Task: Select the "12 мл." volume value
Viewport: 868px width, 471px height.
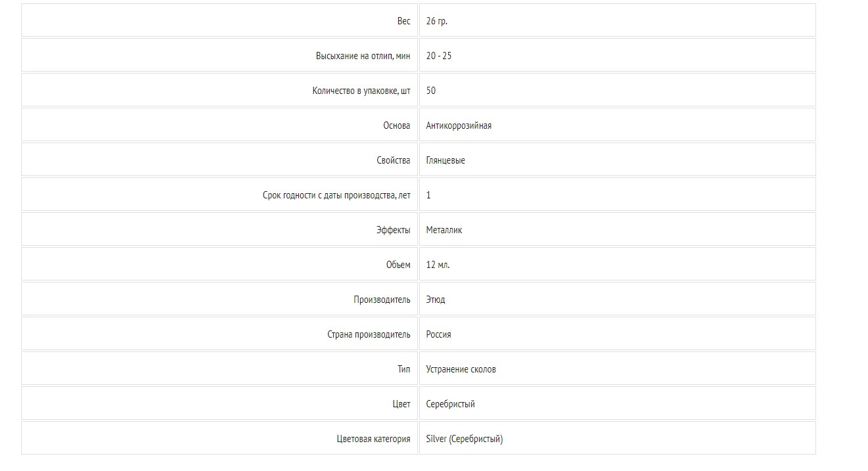Action: (x=438, y=265)
